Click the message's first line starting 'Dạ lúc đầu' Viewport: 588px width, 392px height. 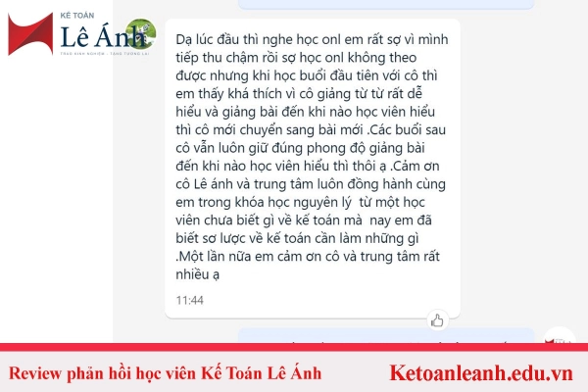pos(312,39)
